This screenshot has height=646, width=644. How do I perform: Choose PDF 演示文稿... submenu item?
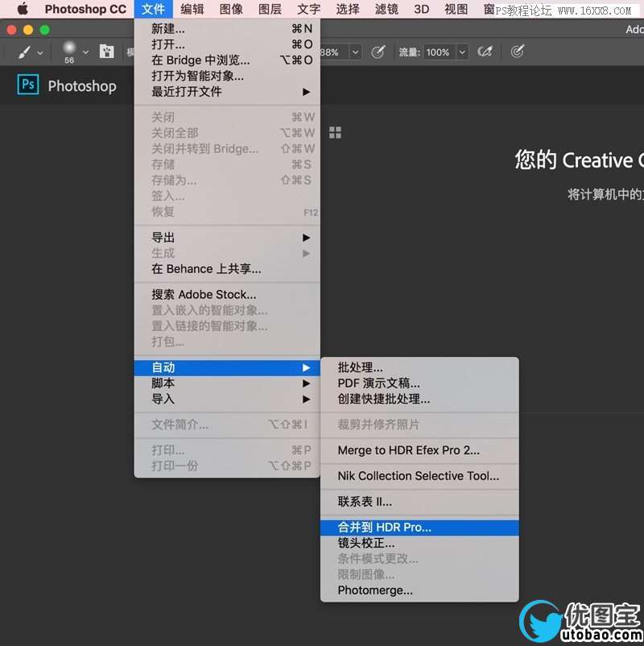coord(419,383)
